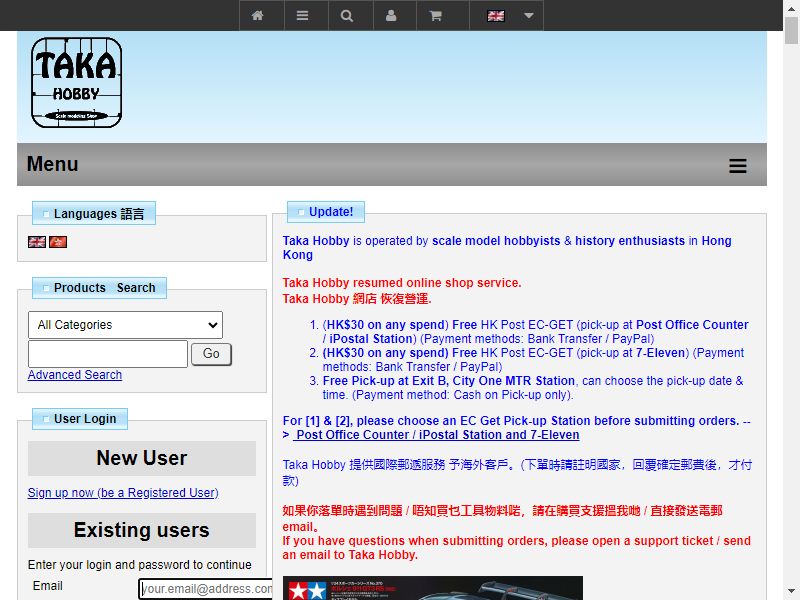Click the Products Search panel heading

coord(99,288)
